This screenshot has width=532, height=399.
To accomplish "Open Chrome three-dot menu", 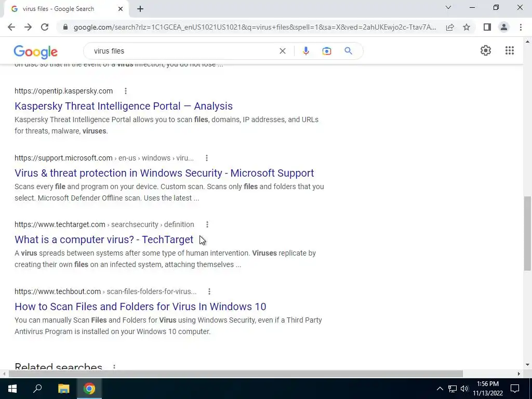I will [521, 27].
